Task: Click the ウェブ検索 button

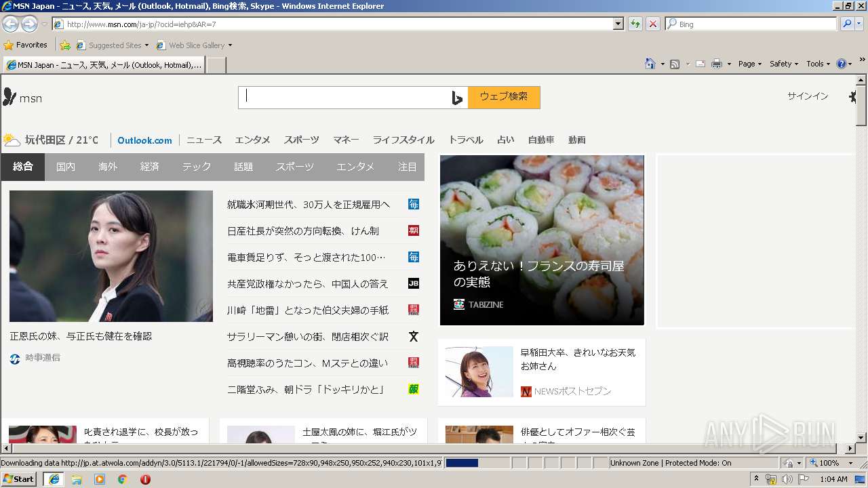Action: coord(504,97)
